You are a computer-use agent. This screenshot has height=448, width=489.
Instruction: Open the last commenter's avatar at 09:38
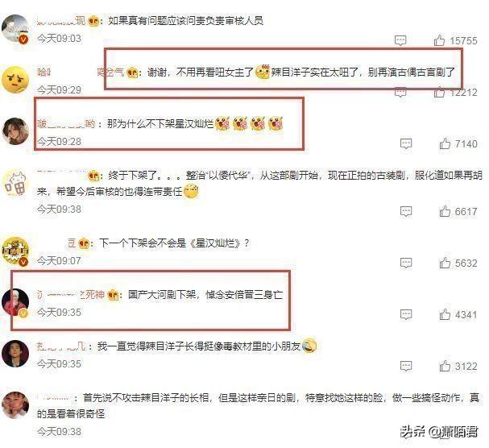point(15,405)
